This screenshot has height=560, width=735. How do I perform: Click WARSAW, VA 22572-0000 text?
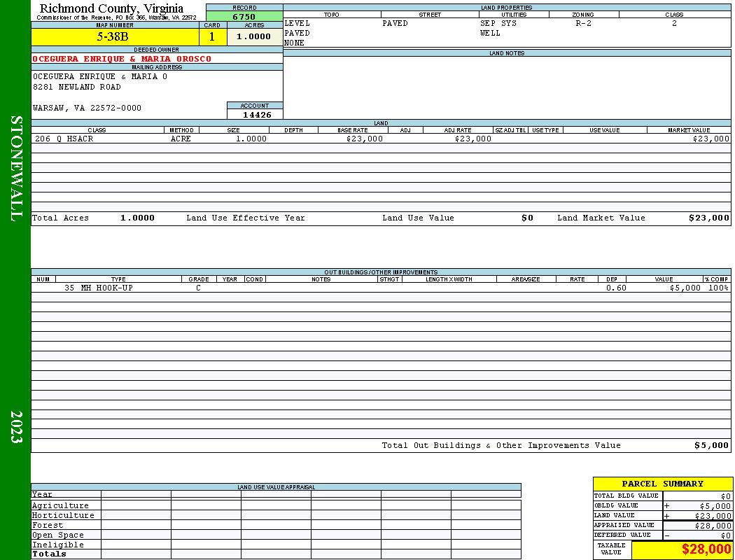pos(87,108)
